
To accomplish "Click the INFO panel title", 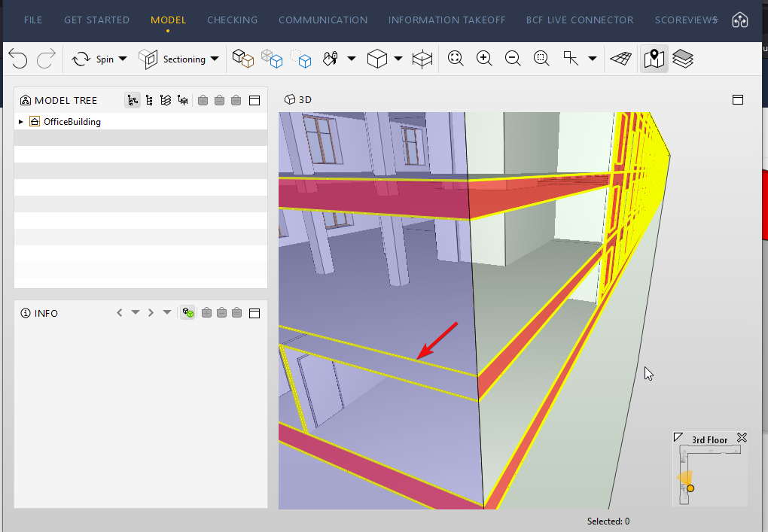I will click(46, 313).
